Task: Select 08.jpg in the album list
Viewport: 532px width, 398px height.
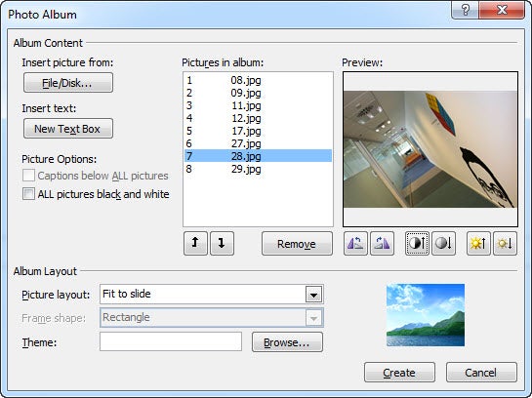Action: (259, 80)
